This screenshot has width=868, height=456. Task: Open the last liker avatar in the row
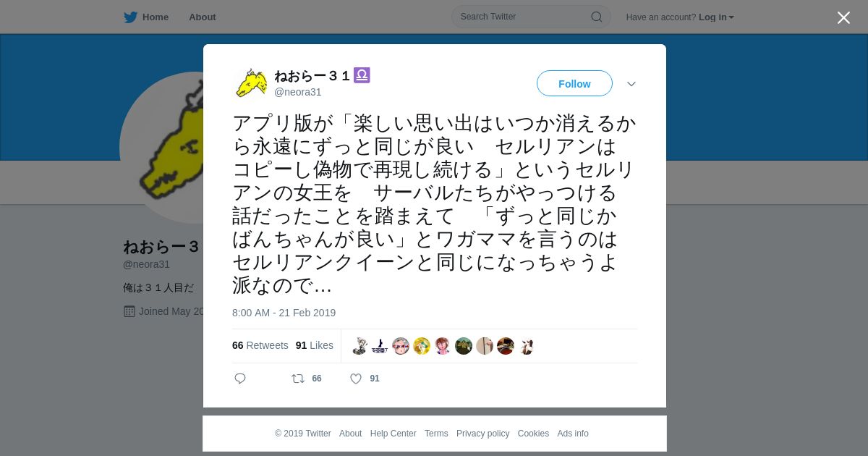[x=527, y=346]
